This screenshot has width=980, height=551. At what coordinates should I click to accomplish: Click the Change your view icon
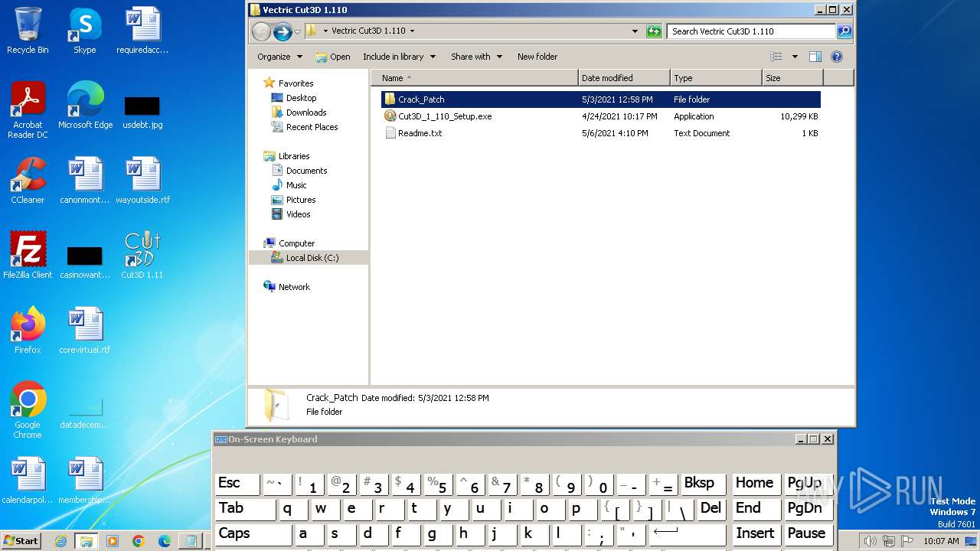point(776,57)
